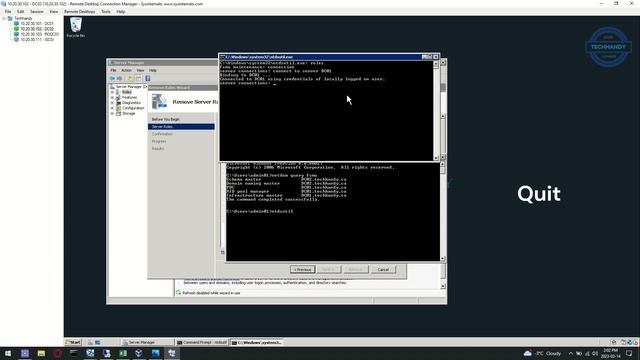Open the Edit menu in RDCMan

coord(20,11)
